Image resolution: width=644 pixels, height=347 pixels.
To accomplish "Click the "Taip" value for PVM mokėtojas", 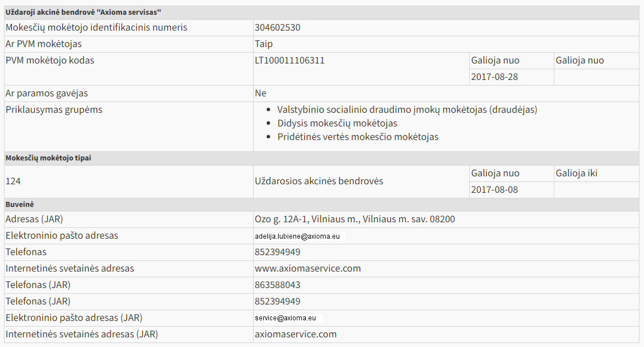I will pyautogui.click(x=264, y=44).
